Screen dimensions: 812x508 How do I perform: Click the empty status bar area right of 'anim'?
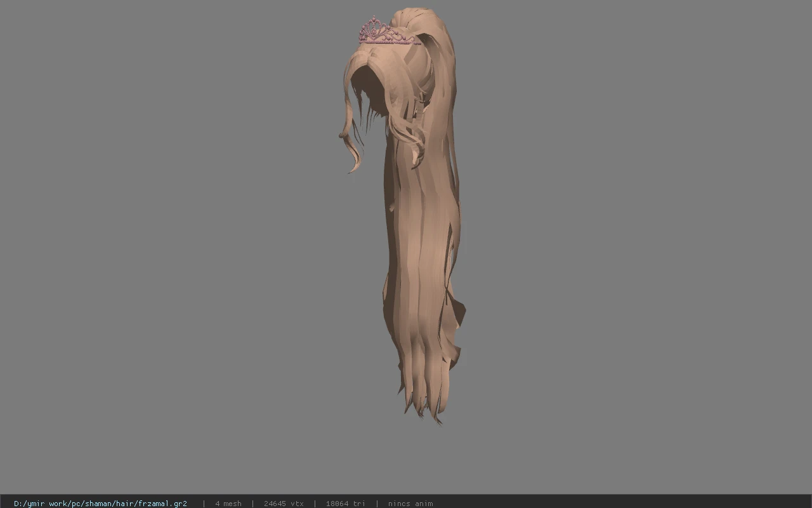pyautogui.click(x=622, y=502)
